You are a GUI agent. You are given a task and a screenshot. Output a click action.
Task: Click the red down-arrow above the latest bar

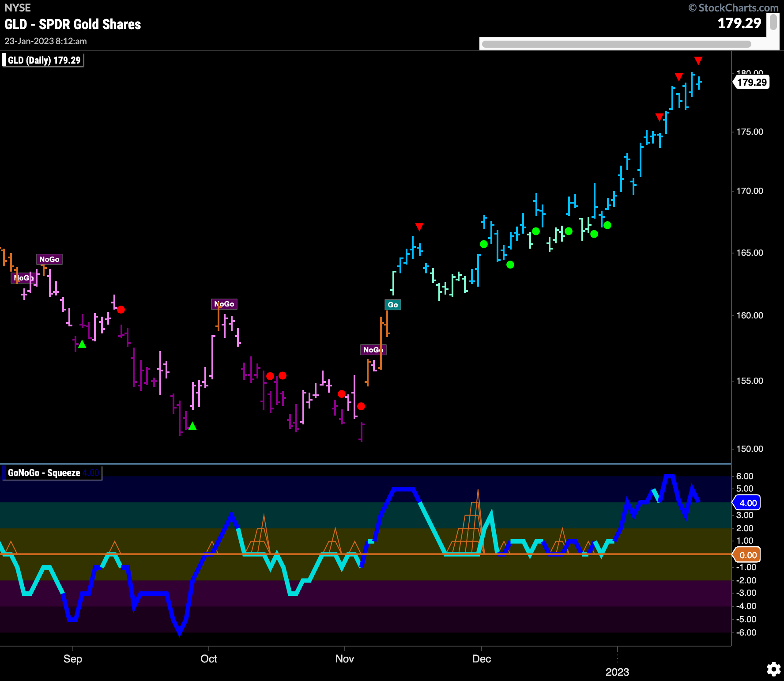(698, 61)
